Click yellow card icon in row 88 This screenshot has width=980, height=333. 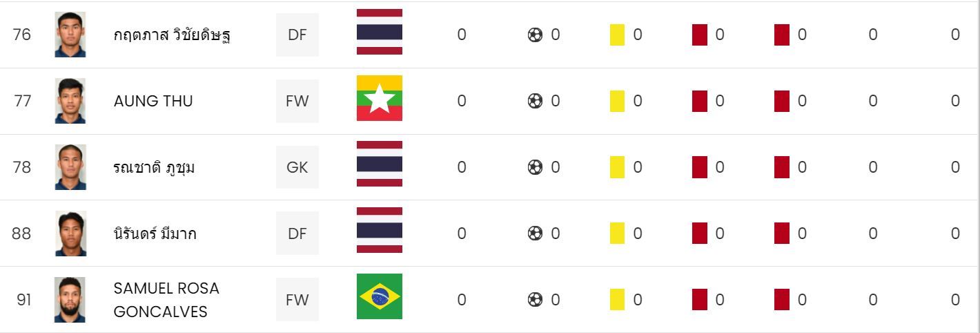tap(617, 234)
